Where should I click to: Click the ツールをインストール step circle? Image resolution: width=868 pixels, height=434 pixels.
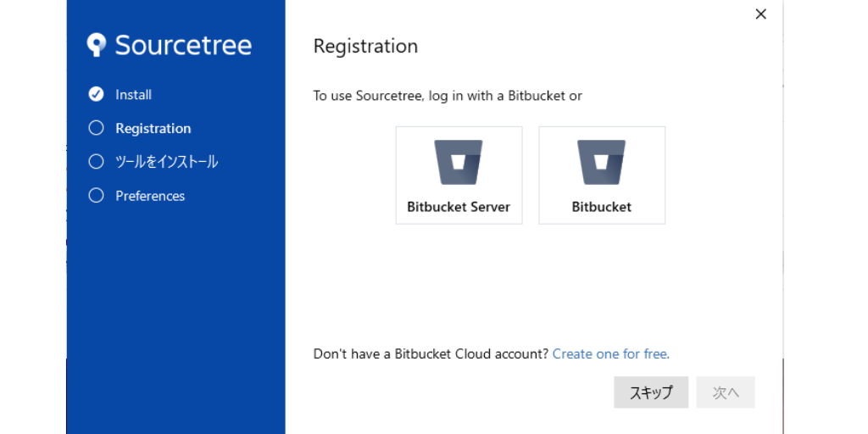pos(97,162)
